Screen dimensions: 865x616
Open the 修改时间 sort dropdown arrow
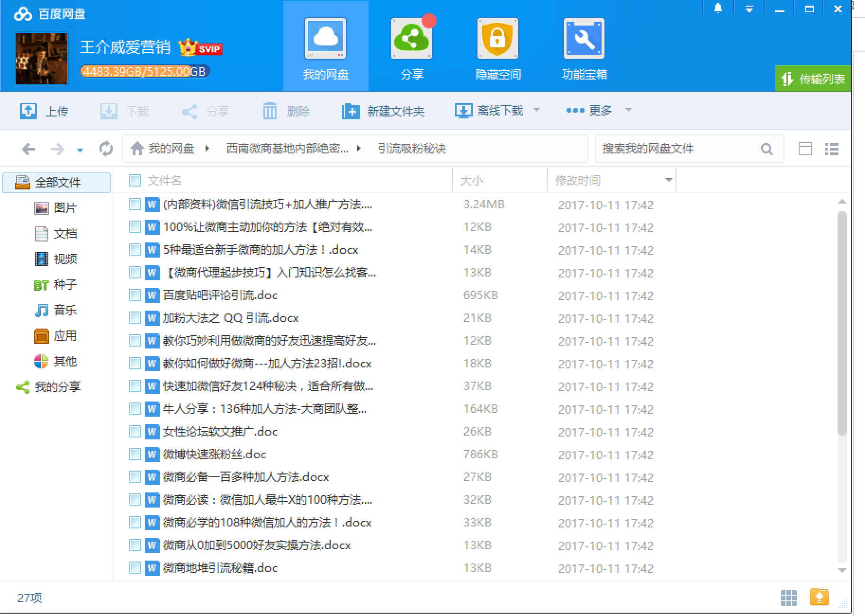[x=668, y=180]
